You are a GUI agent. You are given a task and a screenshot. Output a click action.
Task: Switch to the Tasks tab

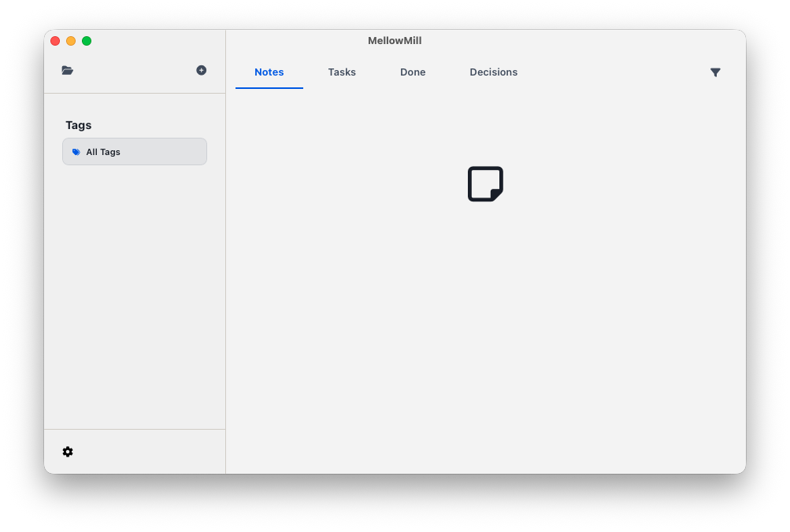coord(342,72)
